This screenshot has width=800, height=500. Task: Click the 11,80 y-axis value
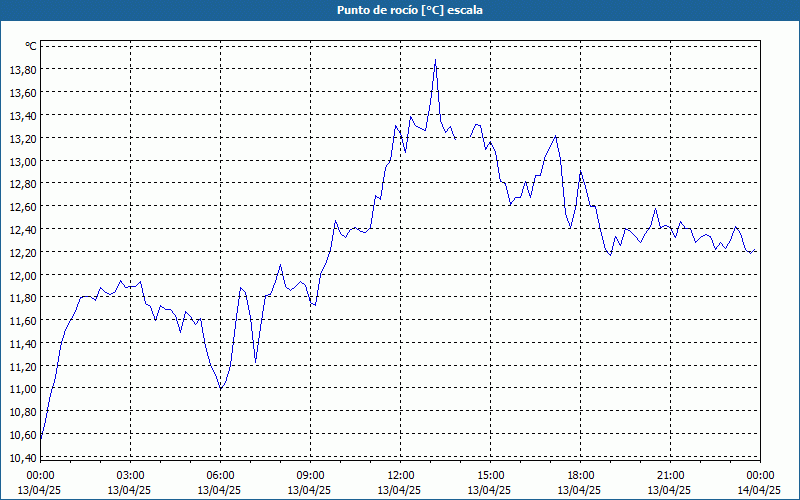pos(23,299)
